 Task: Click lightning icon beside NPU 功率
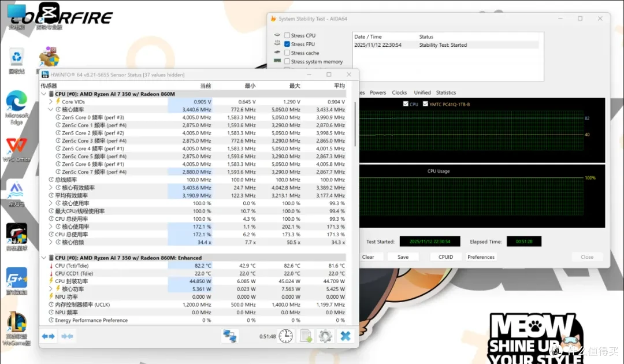pos(51,297)
